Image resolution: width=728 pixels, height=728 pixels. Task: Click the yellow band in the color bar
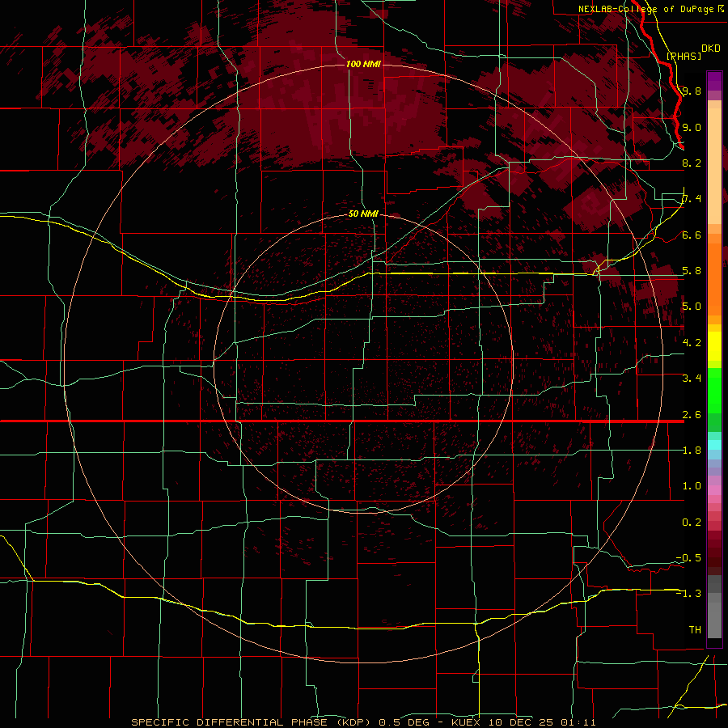[x=714, y=346]
